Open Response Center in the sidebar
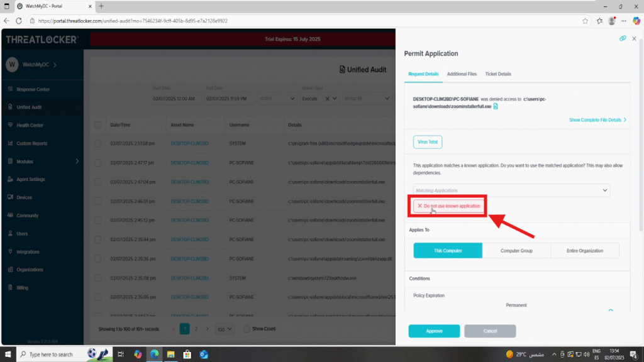 click(33, 89)
